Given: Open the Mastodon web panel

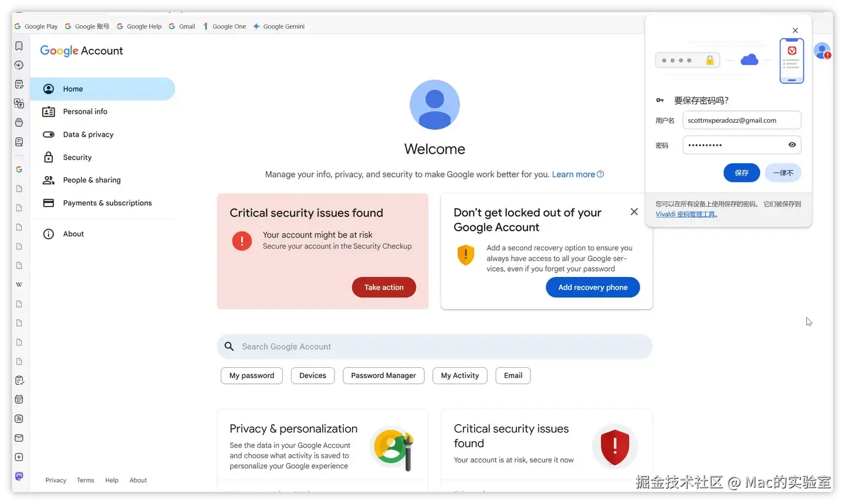Looking at the screenshot, I should point(19,476).
